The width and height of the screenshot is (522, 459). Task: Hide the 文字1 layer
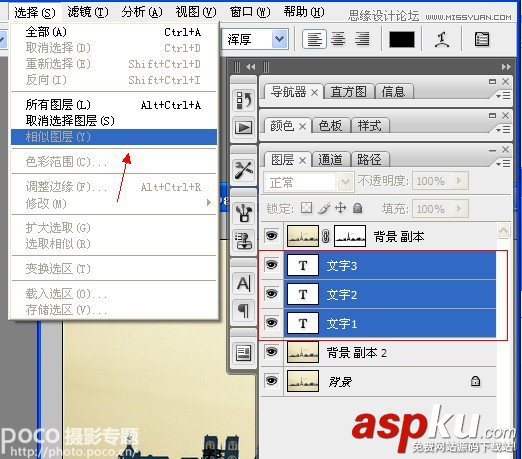pos(272,322)
